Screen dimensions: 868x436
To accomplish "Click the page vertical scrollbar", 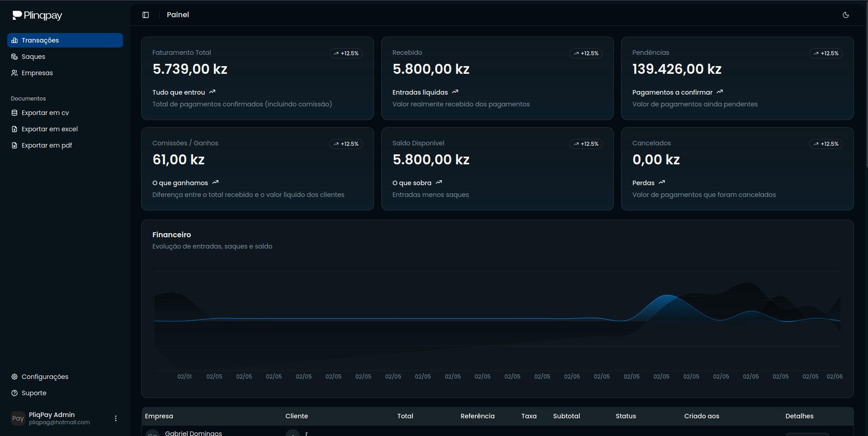I will click(866, 91).
